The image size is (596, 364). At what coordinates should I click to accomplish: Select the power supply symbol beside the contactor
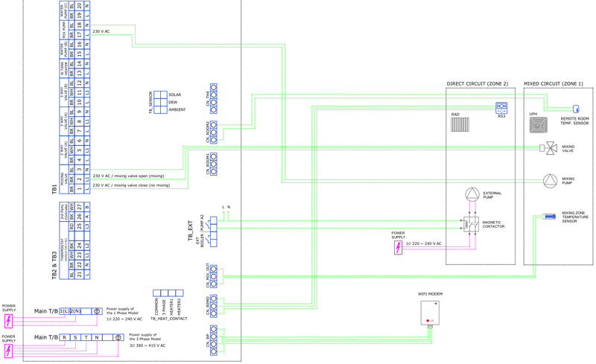(398, 248)
